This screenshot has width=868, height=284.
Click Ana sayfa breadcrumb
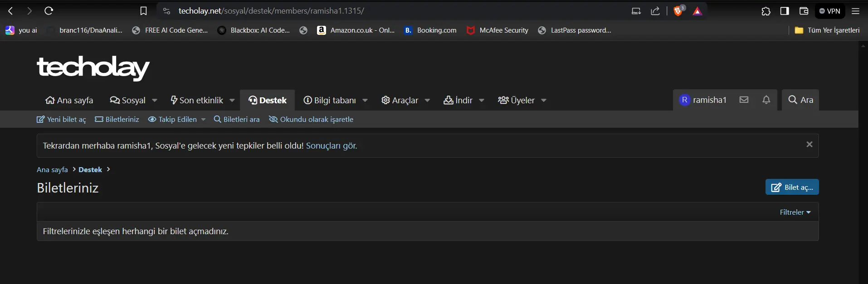52,170
